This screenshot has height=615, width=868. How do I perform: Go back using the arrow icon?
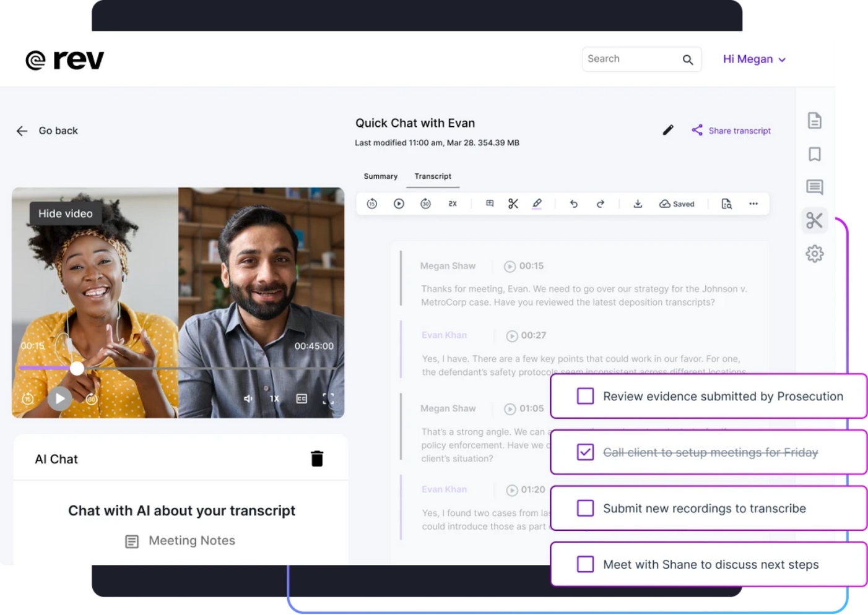coord(22,131)
